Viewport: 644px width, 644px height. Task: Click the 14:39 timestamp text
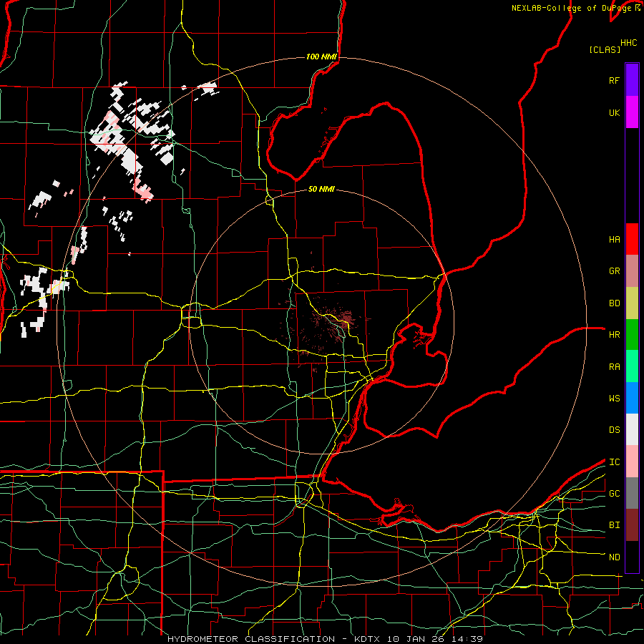pos(467,639)
